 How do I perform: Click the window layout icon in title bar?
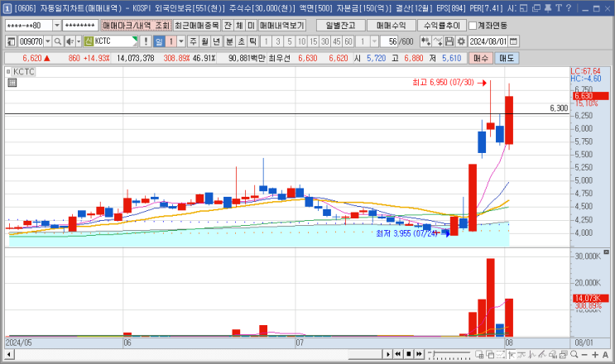523,7
